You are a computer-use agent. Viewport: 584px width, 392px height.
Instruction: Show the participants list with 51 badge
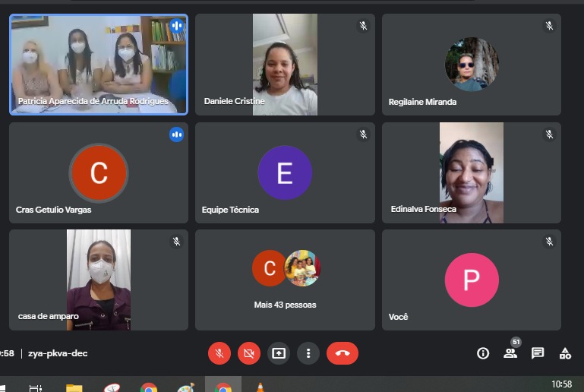coord(510,353)
